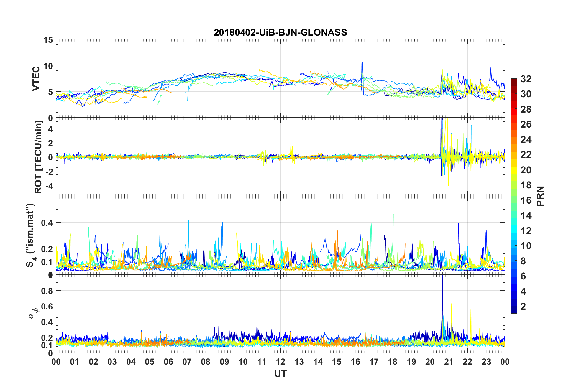
Task: Click the colorbar tick label 32
Action: (526, 79)
